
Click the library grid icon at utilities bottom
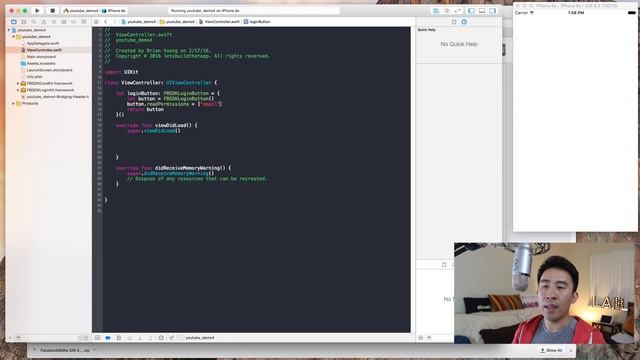[421, 338]
